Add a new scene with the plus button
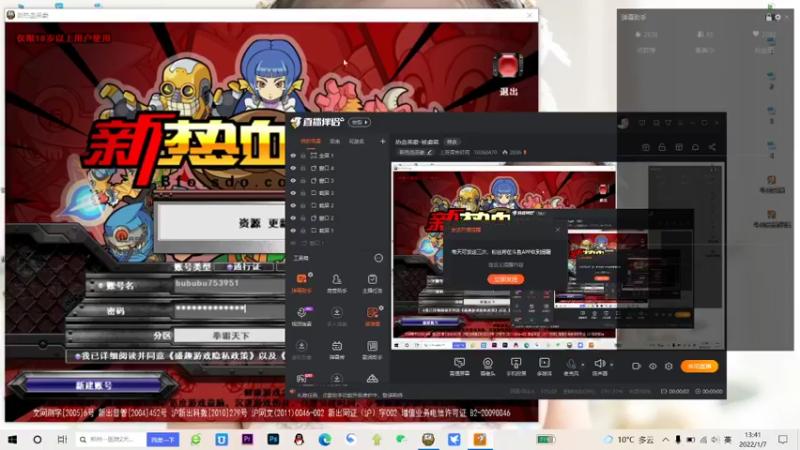This screenshot has width=800, height=450. [383, 141]
